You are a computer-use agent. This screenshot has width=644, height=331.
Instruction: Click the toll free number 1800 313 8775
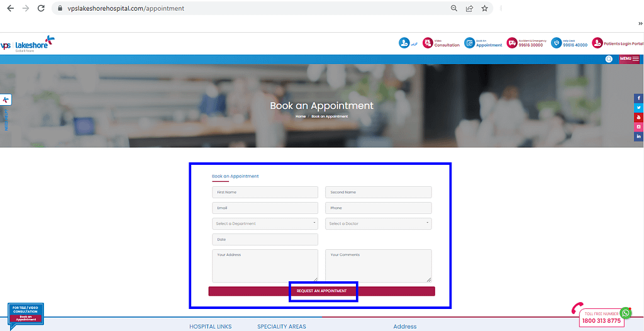coord(601,321)
